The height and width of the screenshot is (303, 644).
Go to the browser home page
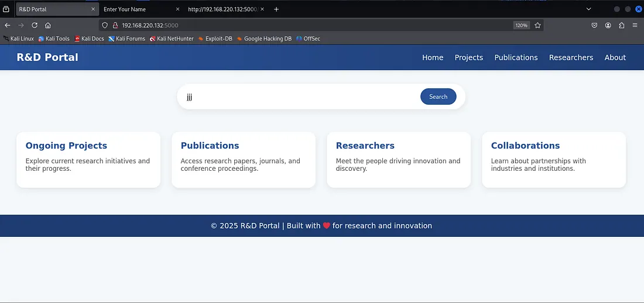(48, 25)
